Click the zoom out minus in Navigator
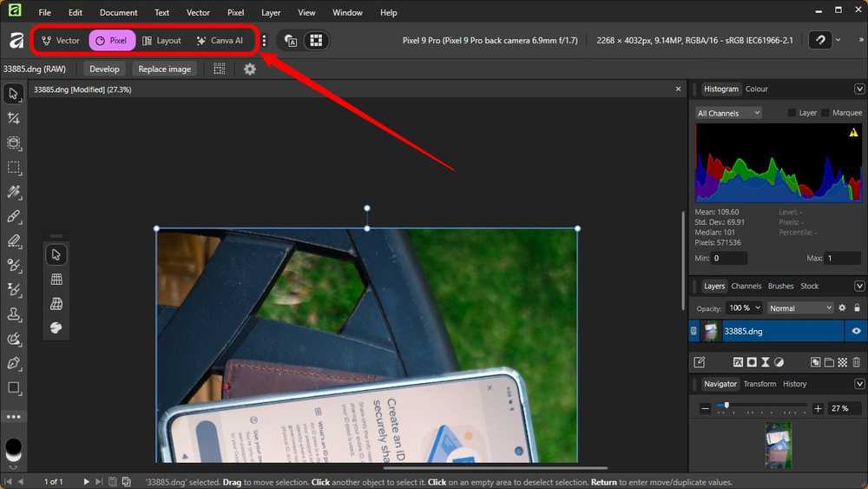The width and height of the screenshot is (868, 489). (x=705, y=409)
